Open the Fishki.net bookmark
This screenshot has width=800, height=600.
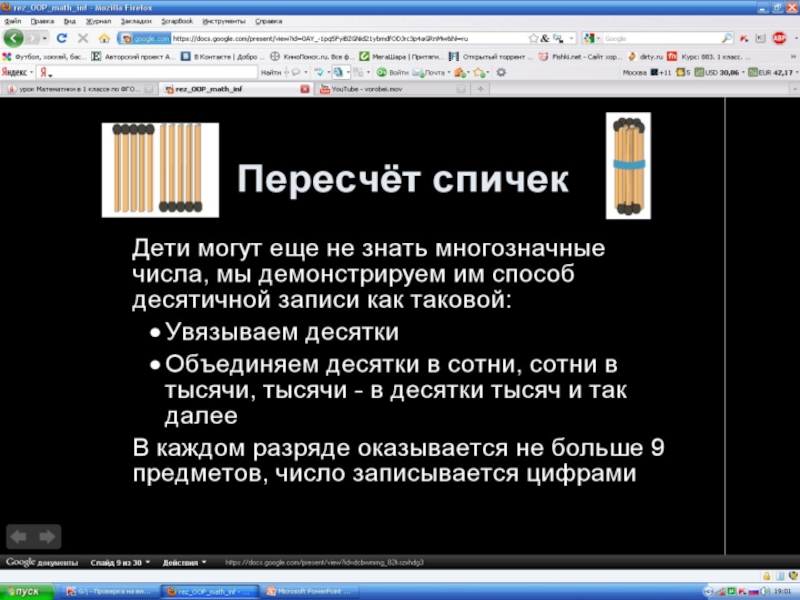580,57
